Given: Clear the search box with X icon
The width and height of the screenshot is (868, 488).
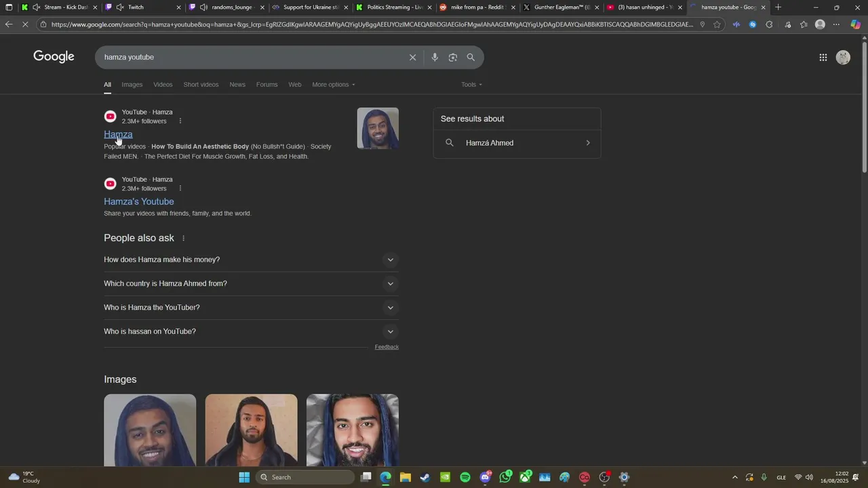Looking at the screenshot, I should 412,58.
